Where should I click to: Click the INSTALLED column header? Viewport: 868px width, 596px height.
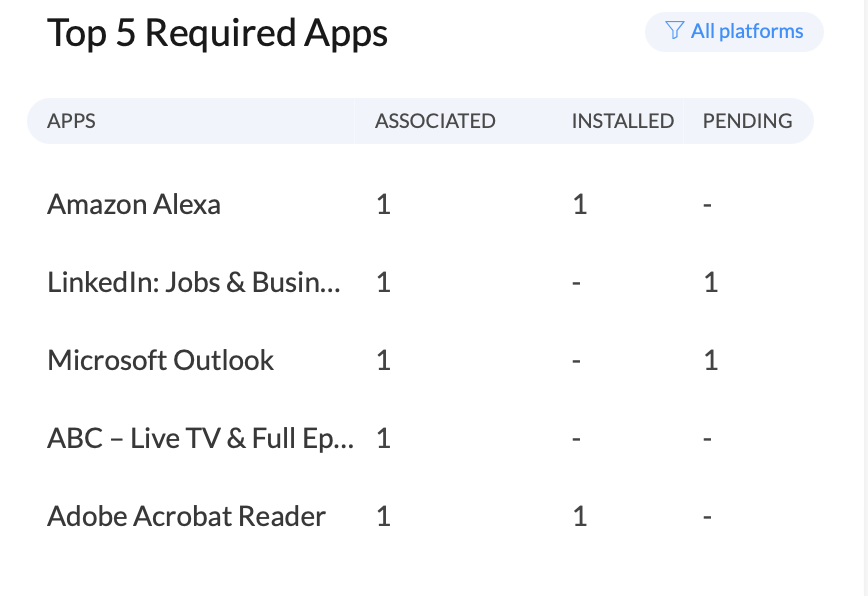623,121
